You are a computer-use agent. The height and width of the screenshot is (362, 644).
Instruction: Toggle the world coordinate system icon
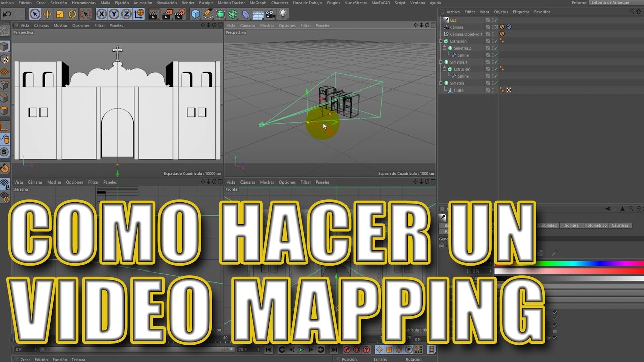139,14
